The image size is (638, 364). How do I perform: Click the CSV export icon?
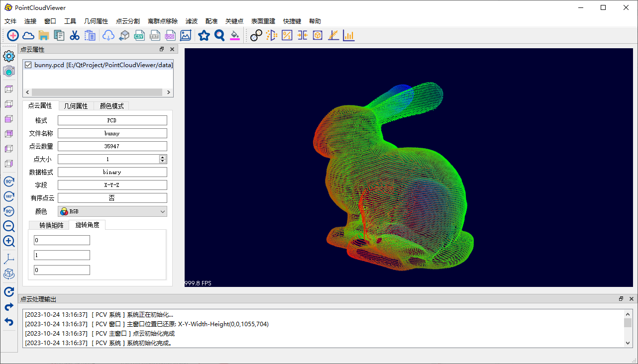point(139,35)
